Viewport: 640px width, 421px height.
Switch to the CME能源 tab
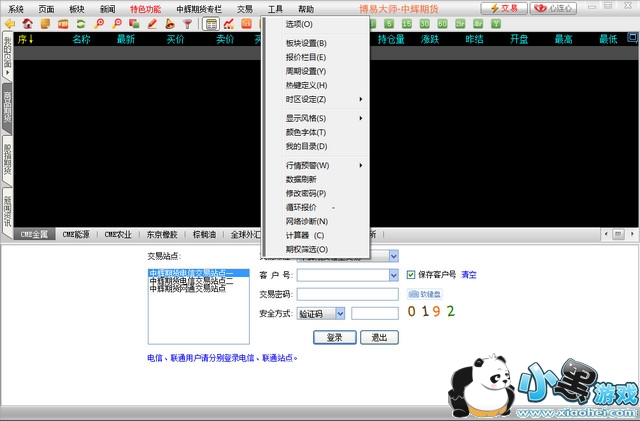click(x=76, y=235)
